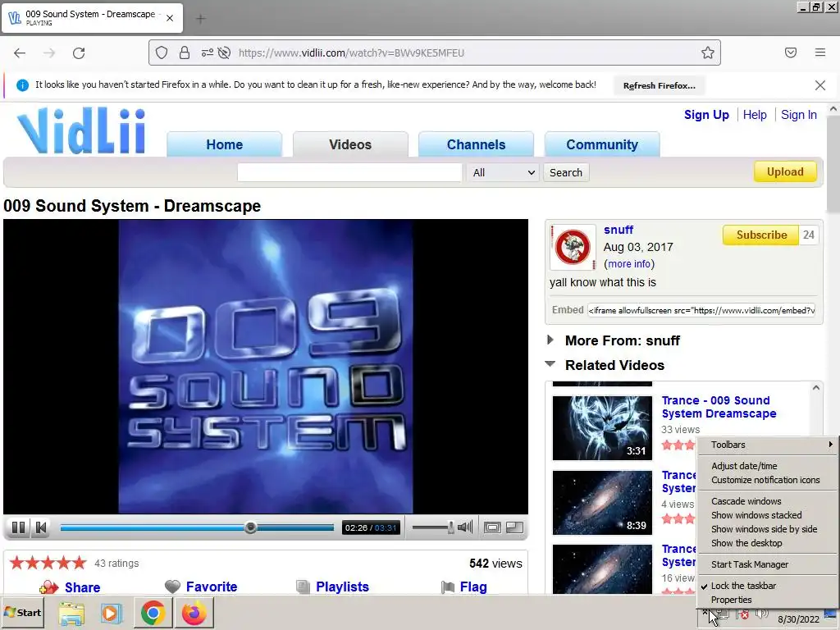This screenshot has height=630, width=840.
Task: Click snuff's channel avatar
Action: point(573,247)
